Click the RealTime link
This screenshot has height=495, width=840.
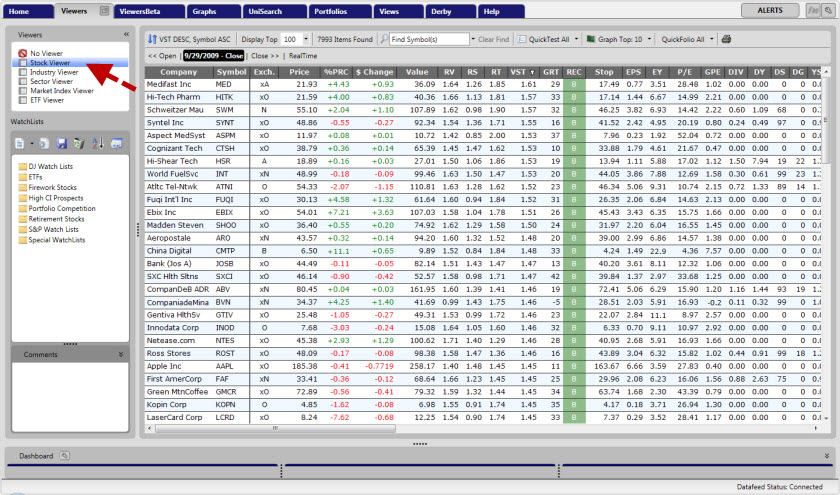303,56
